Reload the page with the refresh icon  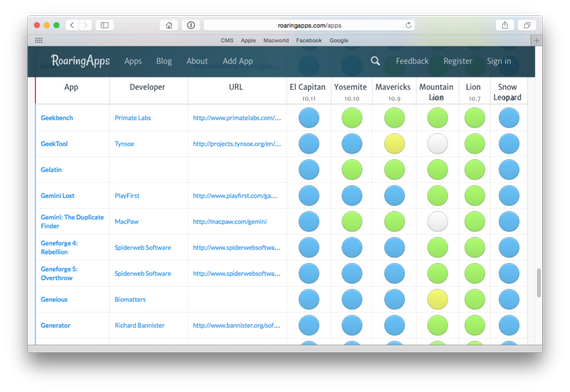coord(408,25)
